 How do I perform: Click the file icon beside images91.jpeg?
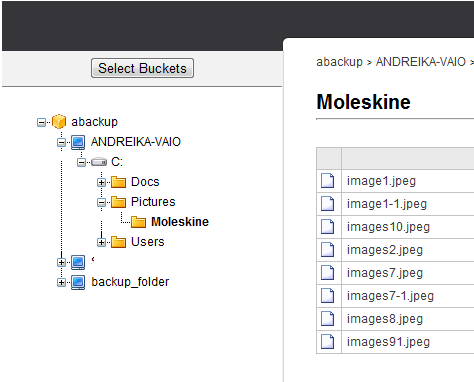(328, 342)
